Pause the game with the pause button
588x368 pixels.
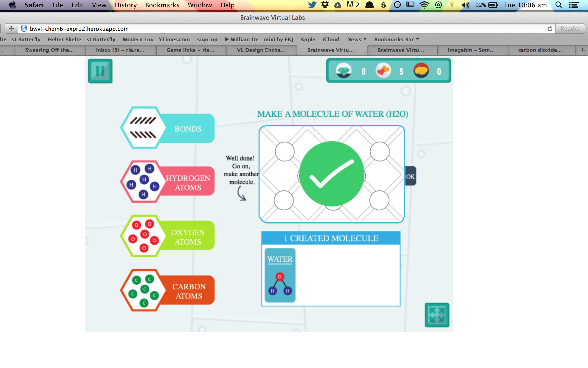(x=100, y=71)
